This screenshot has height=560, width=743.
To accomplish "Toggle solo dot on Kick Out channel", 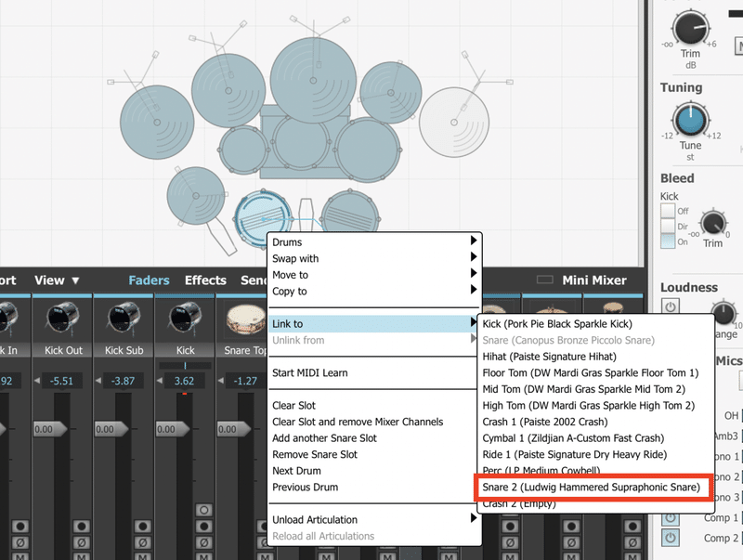I will coord(82,527).
